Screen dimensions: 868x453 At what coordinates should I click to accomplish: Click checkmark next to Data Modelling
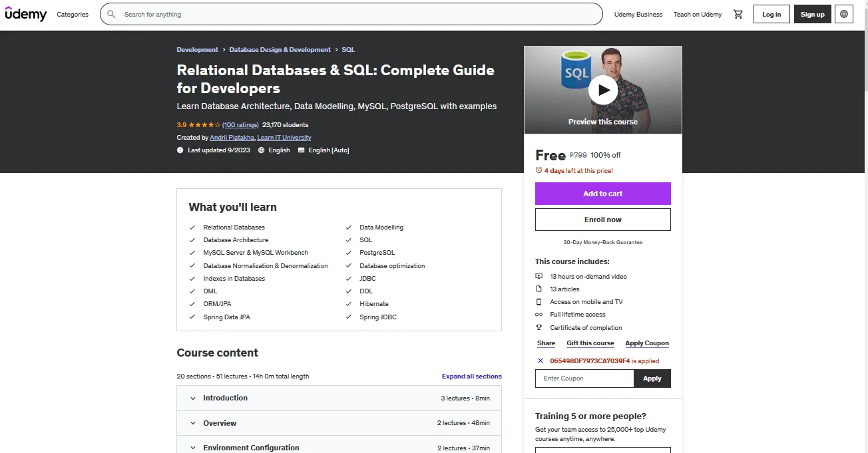pos(349,227)
